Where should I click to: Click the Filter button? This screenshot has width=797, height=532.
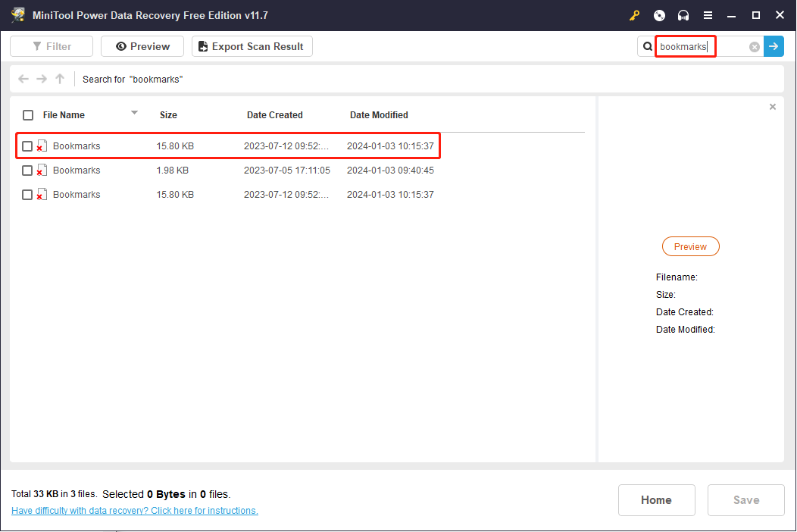52,46
